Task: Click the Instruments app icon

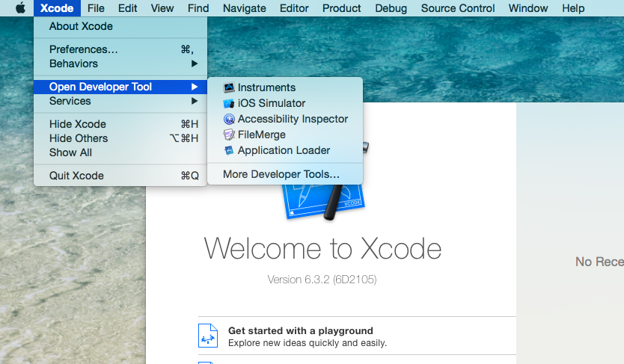Action: click(x=229, y=87)
